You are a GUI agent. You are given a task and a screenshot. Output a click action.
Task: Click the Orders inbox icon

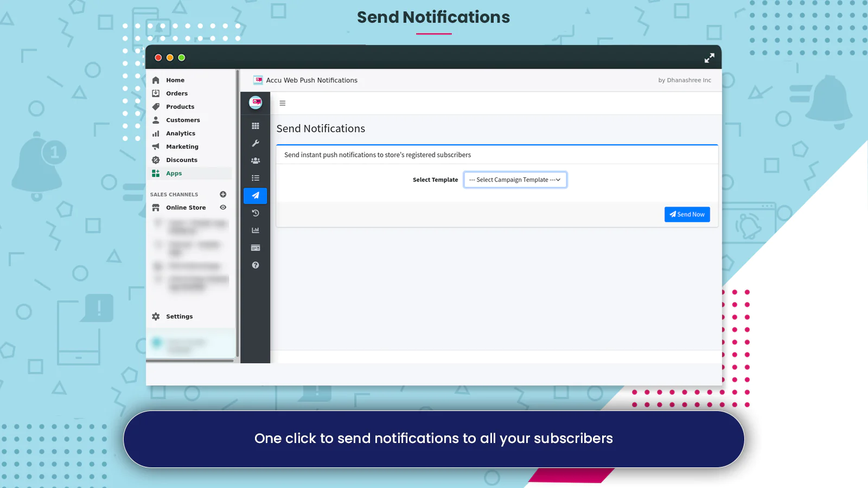click(156, 93)
